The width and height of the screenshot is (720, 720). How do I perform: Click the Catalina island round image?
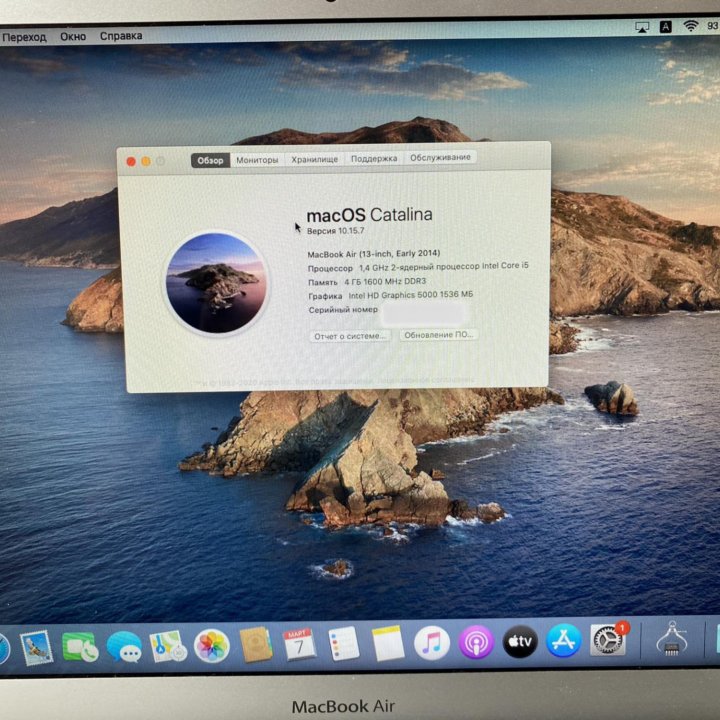point(216,283)
